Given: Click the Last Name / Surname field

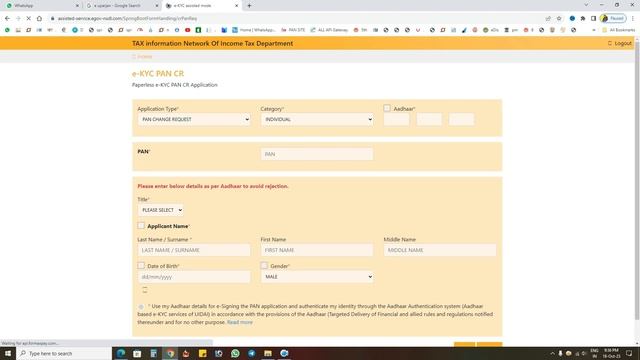Looking at the screenshot, I should point(194,250).
